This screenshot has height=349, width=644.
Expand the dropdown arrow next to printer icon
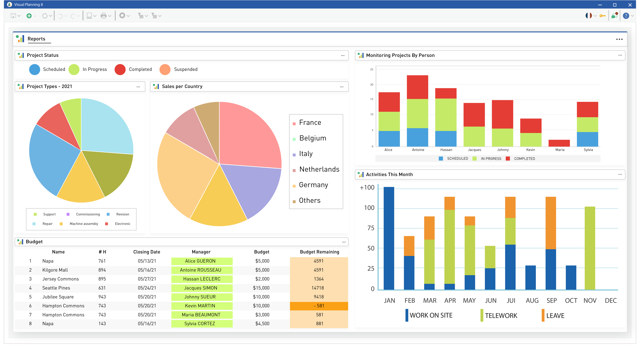tap(110, 16)
